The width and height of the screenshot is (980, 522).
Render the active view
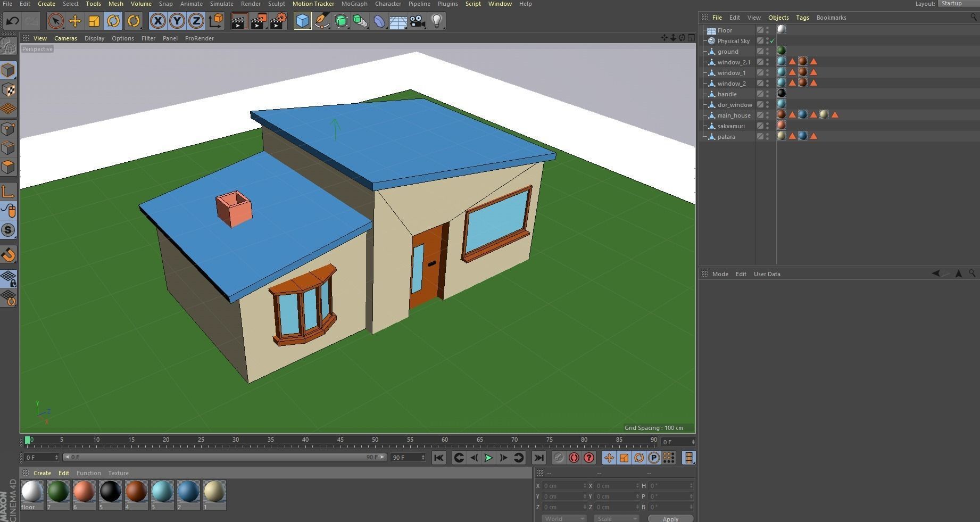pyautogui.click(x=239, y=21)
